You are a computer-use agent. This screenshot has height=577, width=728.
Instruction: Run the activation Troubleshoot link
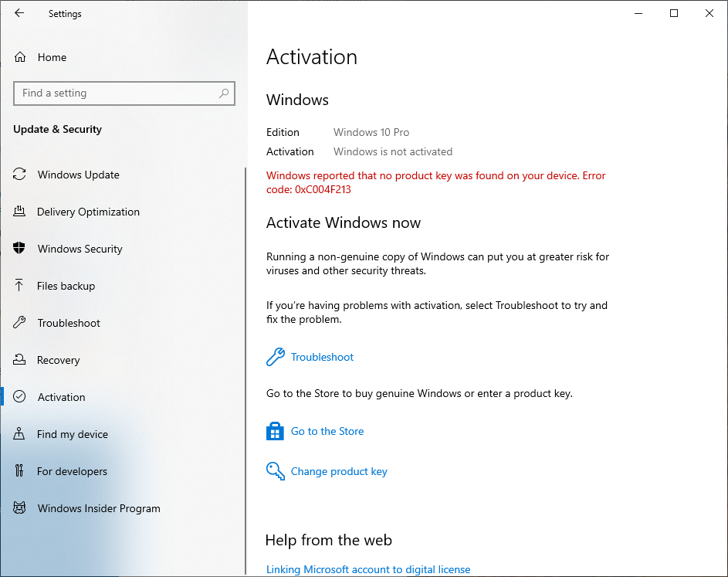(x=322, y=357)
